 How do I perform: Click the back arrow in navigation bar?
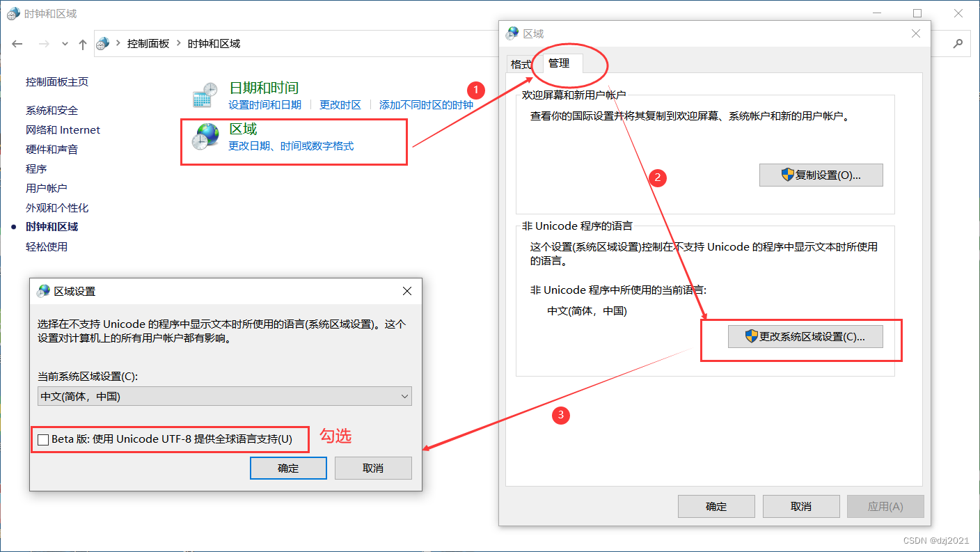tap(17, 43)
